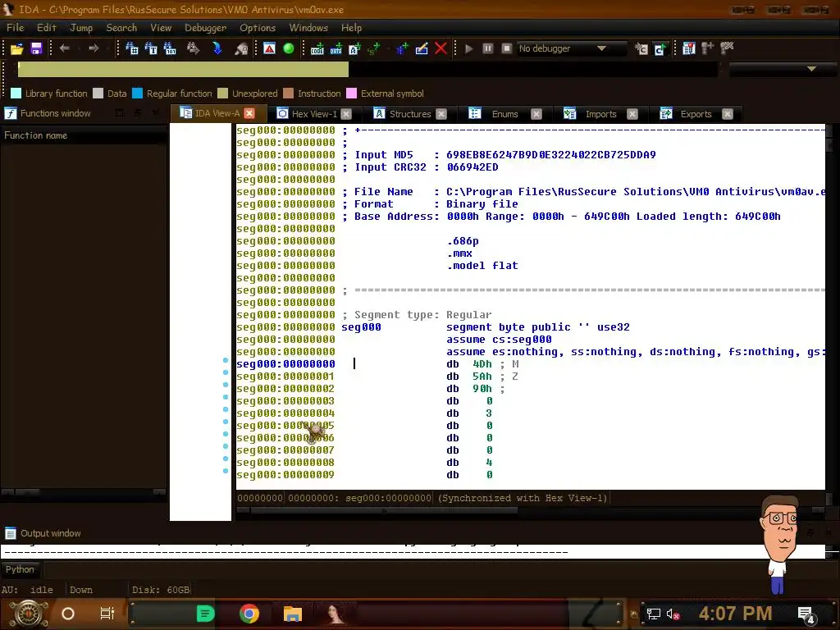Close the Enums tab
The image size is (840, 630).
tap(536, 114)
